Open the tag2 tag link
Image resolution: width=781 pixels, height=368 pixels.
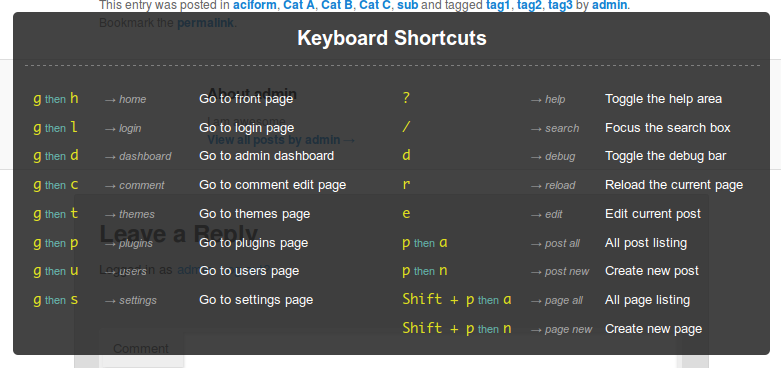coord(529,5)
